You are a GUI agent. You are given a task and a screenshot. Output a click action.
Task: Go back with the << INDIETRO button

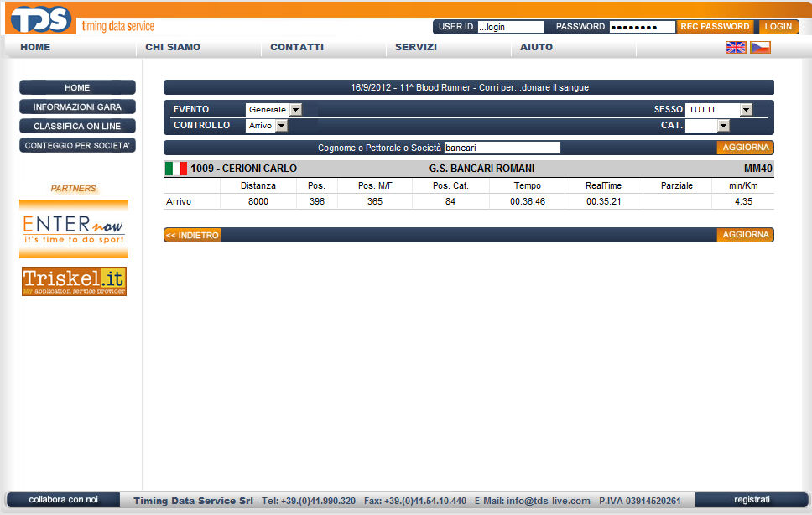pyautogui.click(x=192, y=236)
